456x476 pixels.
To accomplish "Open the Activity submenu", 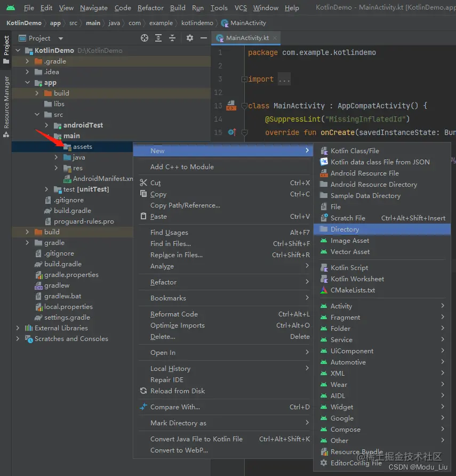I will (382, 306).
